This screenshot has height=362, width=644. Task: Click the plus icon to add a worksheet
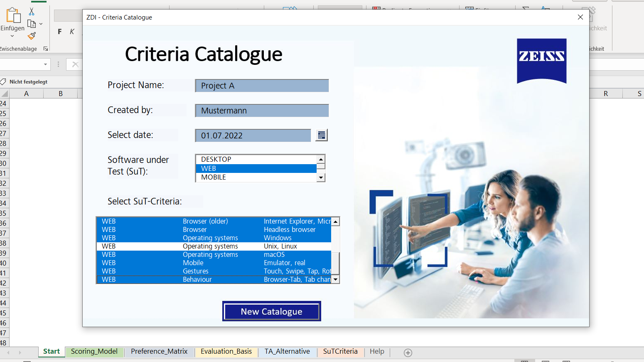[408, 352]
